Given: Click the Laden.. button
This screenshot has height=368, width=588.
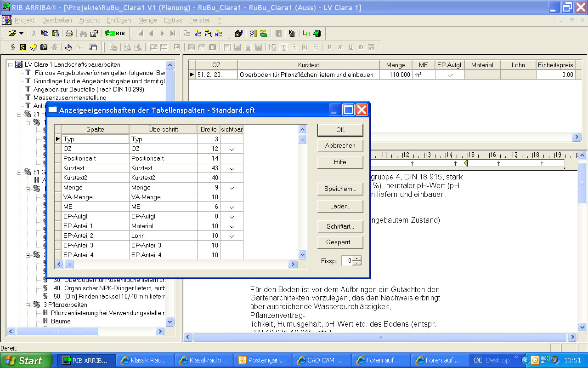Looking at the screenshot, I should coord(340,206).
